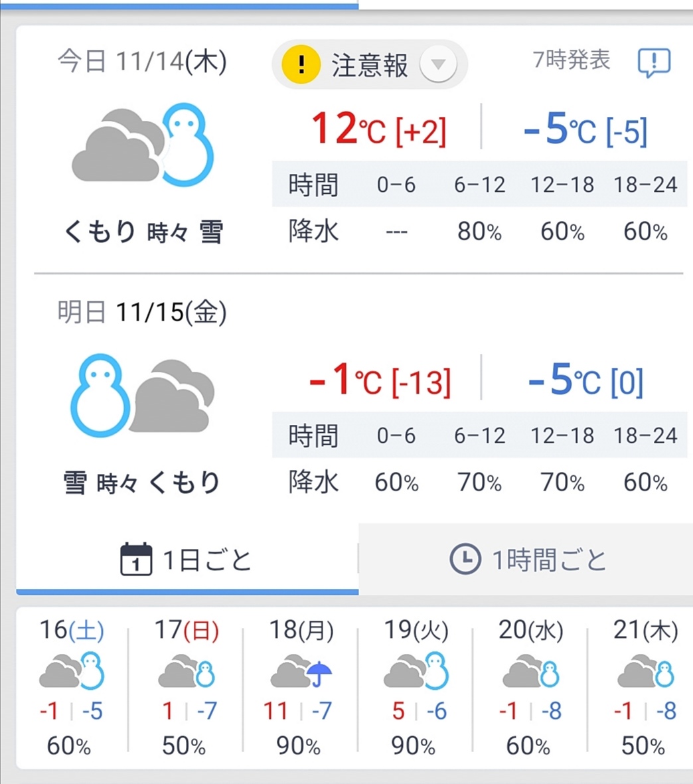The width and height of the screenshot is (693, 784).
Task: Tap tomorrow's snowman and cloud icon
Action: coord(143,396)
